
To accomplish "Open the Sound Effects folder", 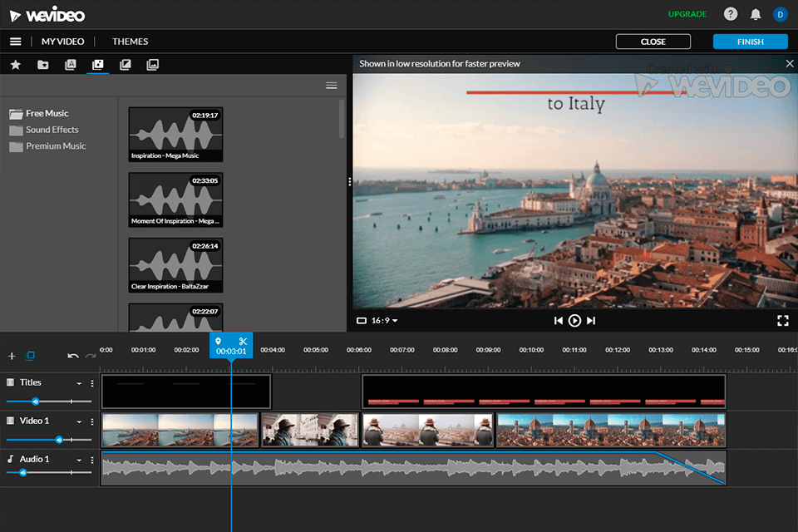I will click(x=44, y=130).
